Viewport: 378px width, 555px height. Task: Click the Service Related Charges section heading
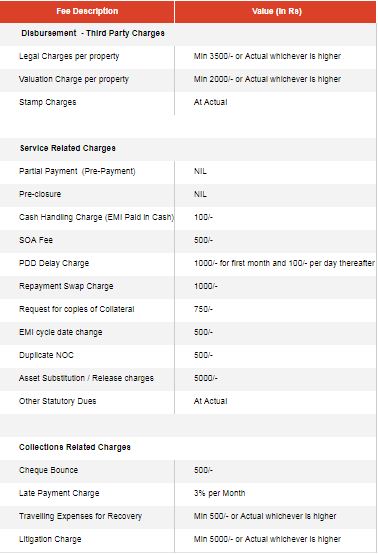click(68, 148)
